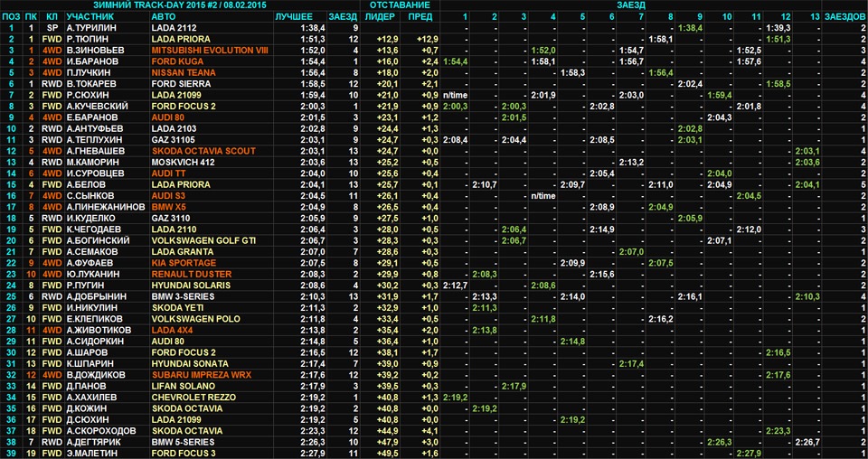
Task: Click the ЗАЕЗДОВ column header
Action: (x=845, y=16)
